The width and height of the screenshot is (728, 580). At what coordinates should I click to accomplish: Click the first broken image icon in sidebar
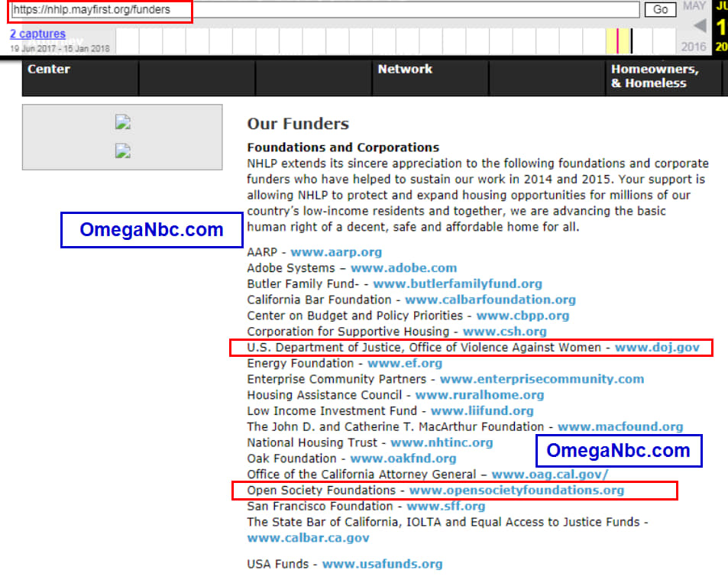coord(122,122)
